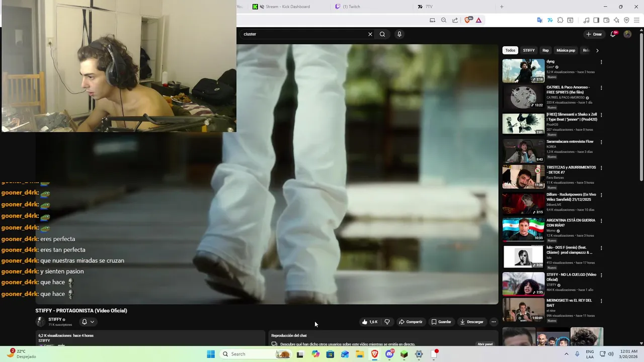Open the share page icon in address bar

pos(455,20)
